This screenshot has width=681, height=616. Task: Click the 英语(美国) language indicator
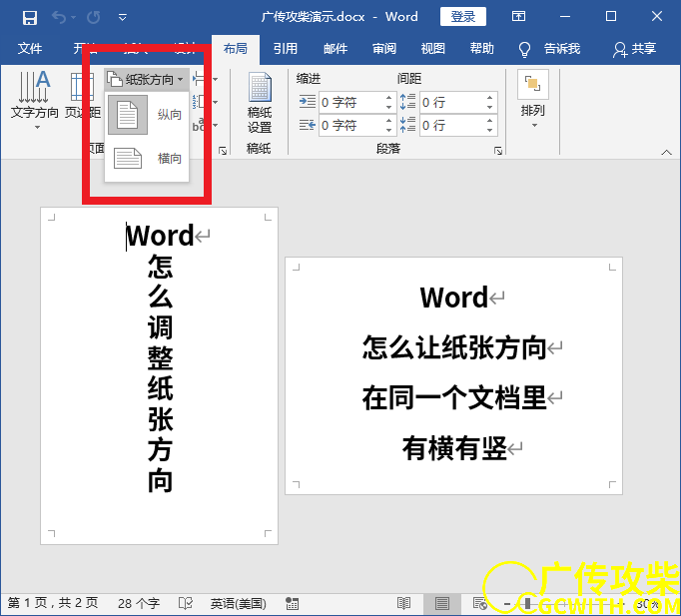coord(238,603)
